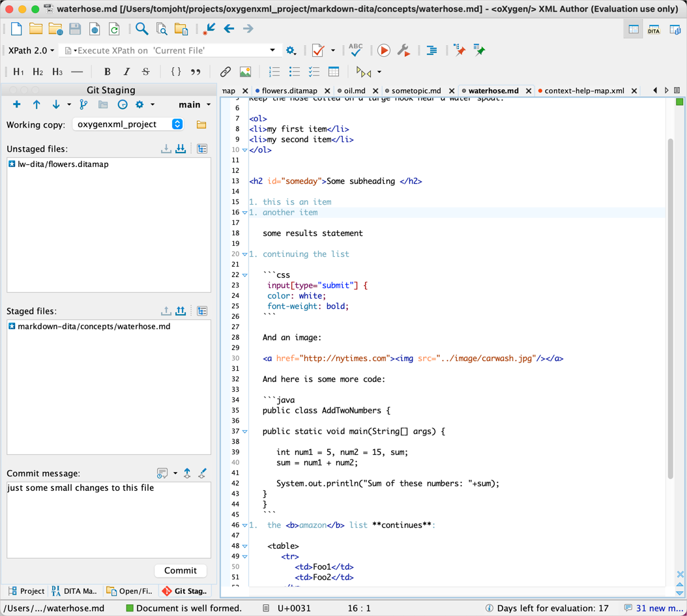
Task: Stage all unstaged files with the double-arrow icon
Action: click(181, 149)
